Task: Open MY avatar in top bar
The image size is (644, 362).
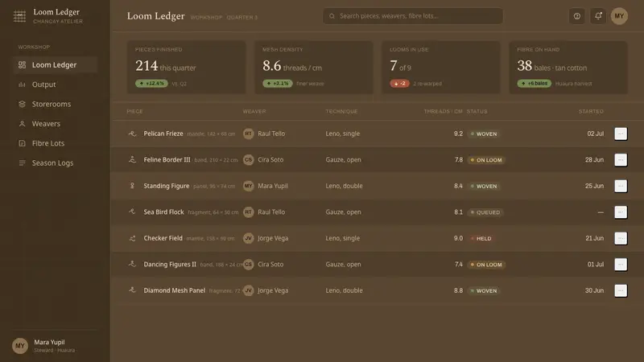Action: tap(619, 16)
